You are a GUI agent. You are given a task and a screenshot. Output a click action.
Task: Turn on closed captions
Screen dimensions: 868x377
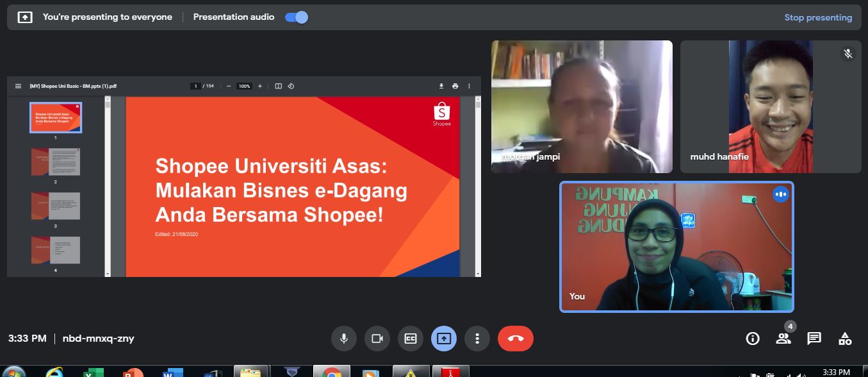click(x=411, y=339)
